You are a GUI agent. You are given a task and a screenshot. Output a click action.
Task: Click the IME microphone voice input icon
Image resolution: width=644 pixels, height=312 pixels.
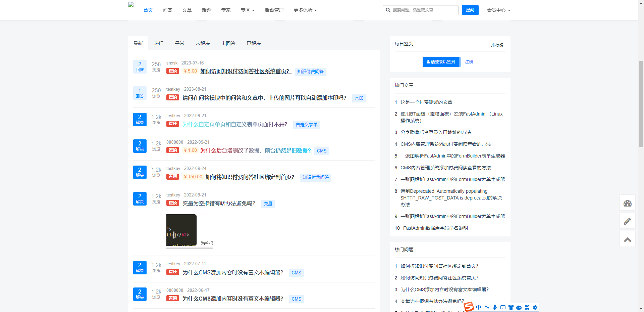tap(495, 307)
